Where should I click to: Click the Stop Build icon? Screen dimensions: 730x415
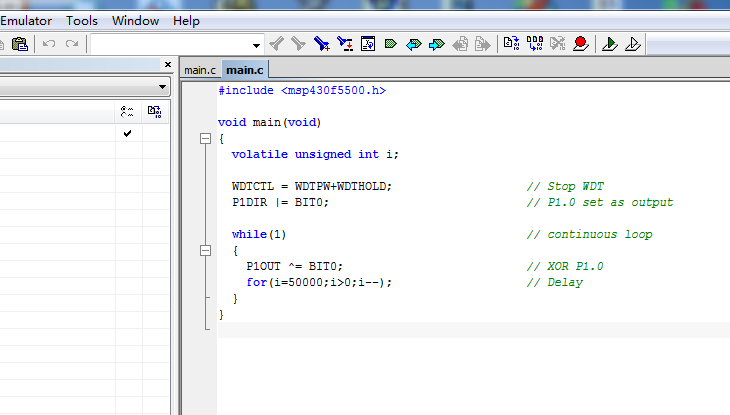(557, 44)
